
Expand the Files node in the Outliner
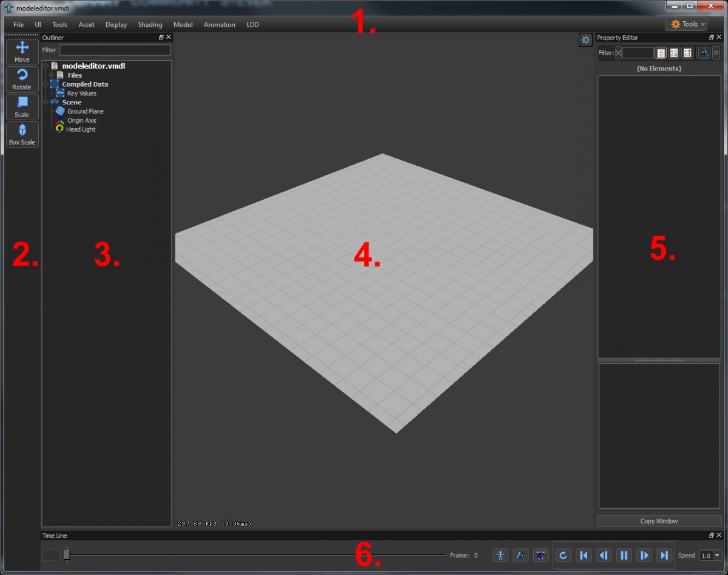coord(52,75)
